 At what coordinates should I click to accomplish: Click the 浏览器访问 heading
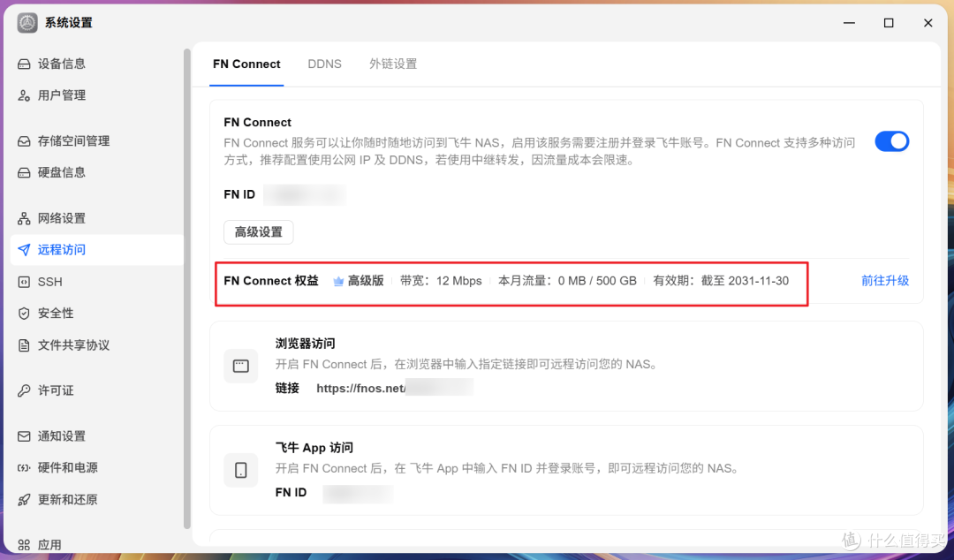pos(305,344)
